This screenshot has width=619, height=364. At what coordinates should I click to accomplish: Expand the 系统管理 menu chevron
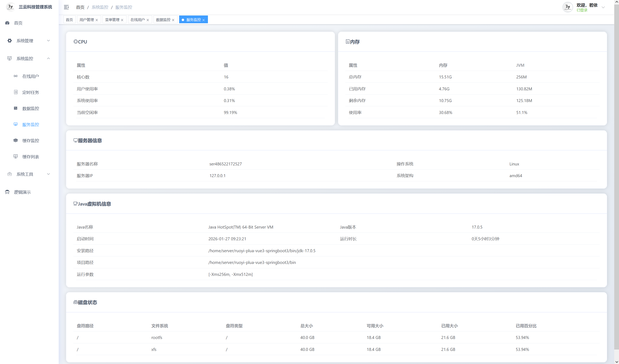tap(48, 41)
